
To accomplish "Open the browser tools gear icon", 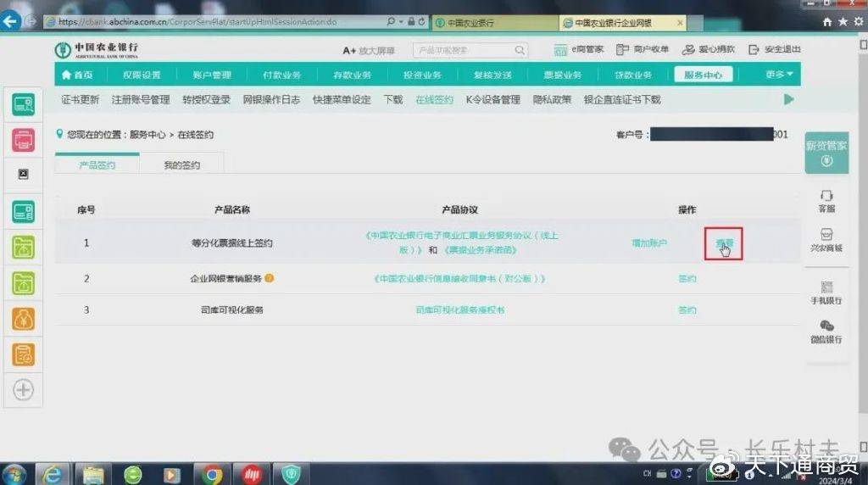I will (x=858, y=21).
